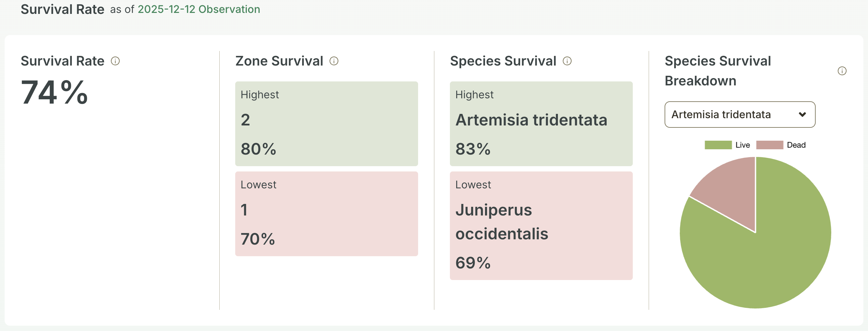Viewport: 868px width, 331px height.
Task: Click the Highest species Artemisia tridentata card
Action: coord(541,123)
